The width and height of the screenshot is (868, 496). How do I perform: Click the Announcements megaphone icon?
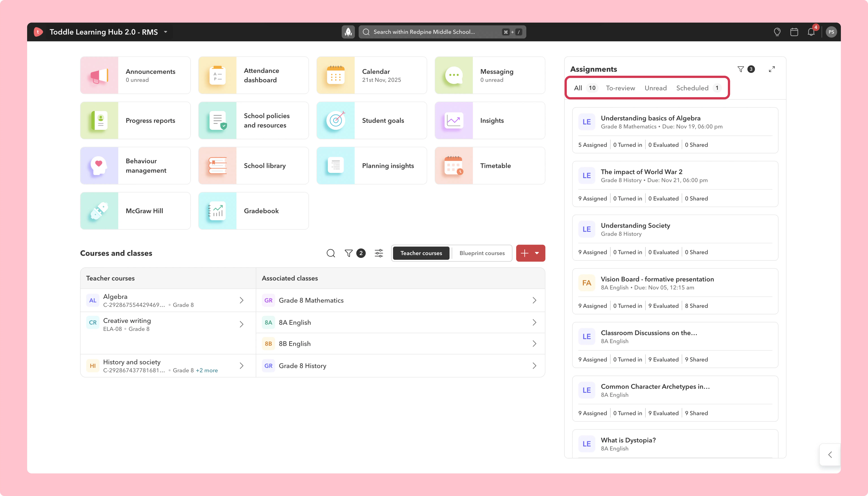point(99,75)
